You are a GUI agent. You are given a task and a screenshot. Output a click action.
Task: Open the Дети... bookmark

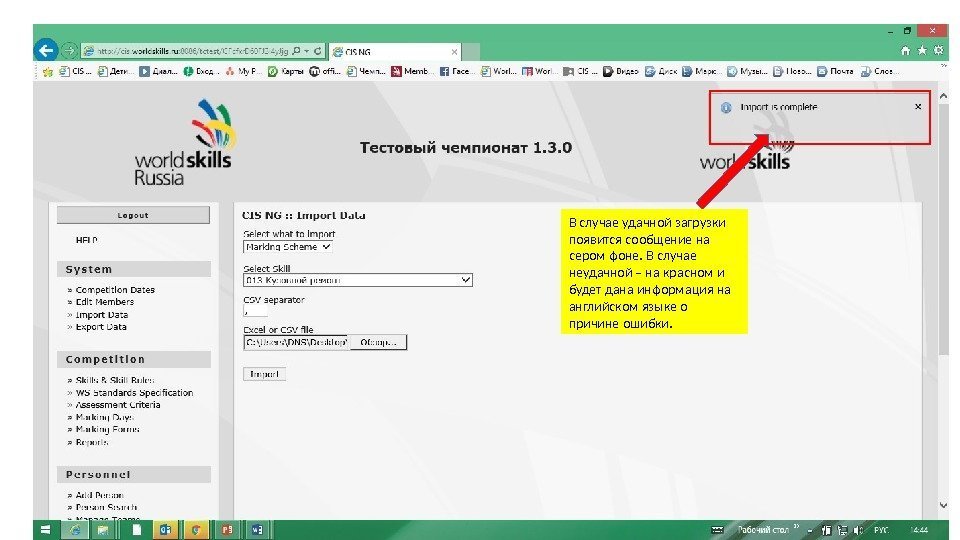(115, 72)
